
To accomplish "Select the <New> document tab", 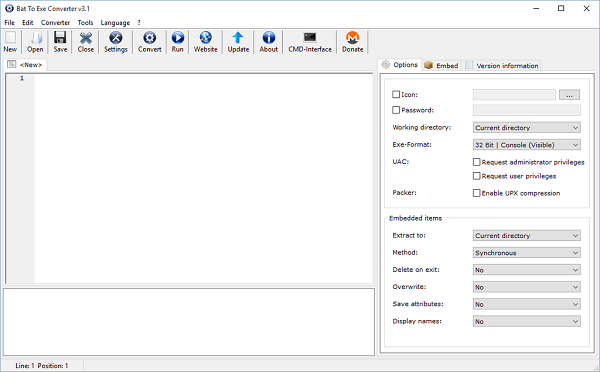I will pyautogui.click(x=25, y=65).
